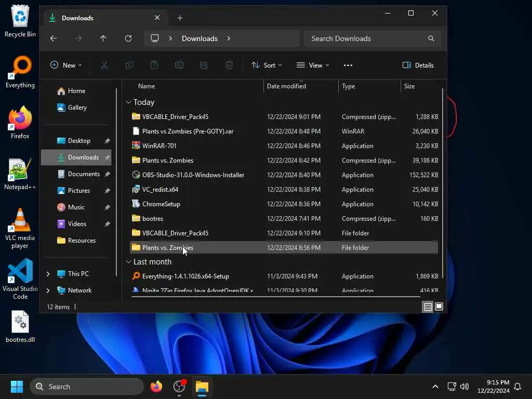
Task: Open the View dropdown
Action: click(x=312, y=65)
